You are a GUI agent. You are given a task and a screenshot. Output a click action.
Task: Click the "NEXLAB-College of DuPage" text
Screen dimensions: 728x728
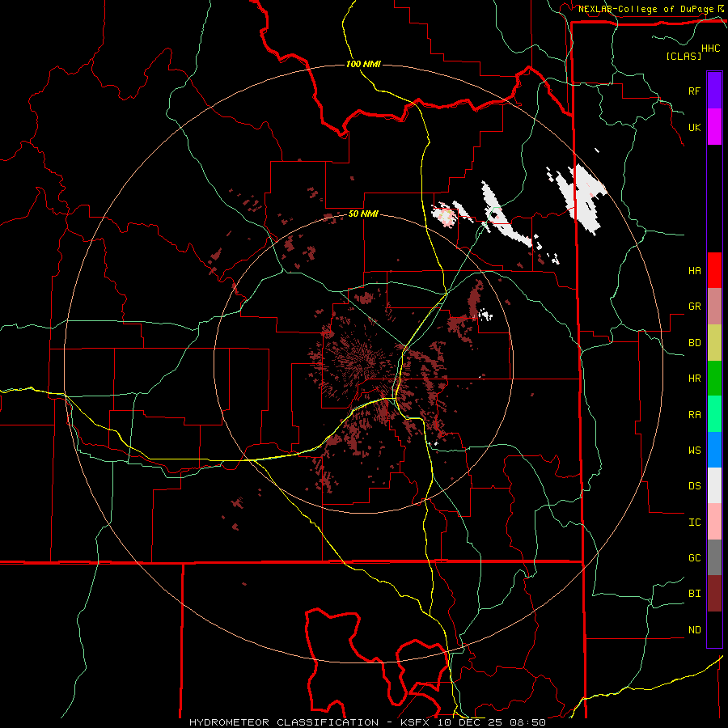[645, 9]
